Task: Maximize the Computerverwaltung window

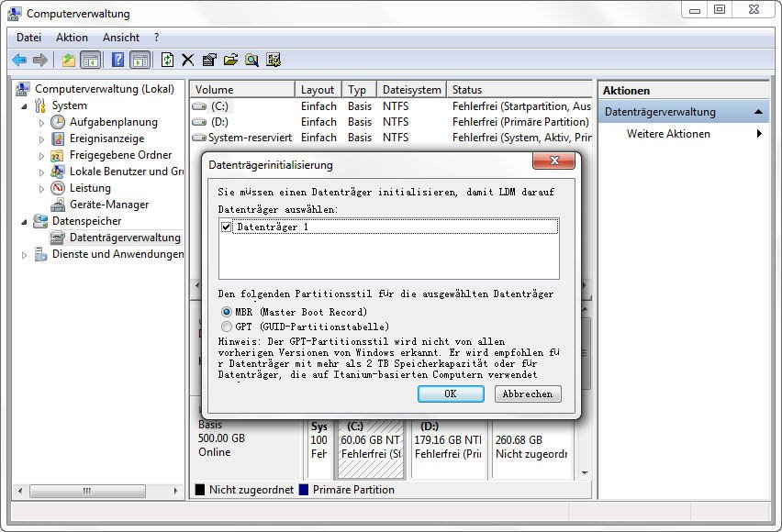Action: (720, 9)
